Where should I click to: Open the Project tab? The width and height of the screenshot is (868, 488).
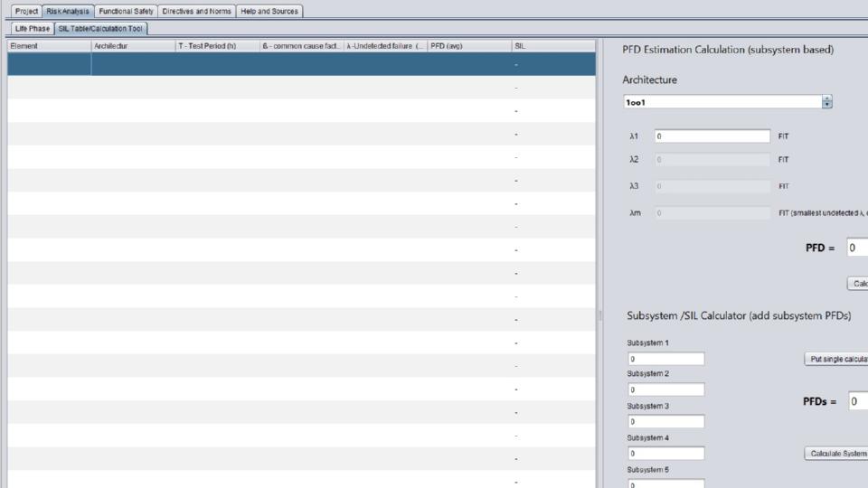pos(26,11)
